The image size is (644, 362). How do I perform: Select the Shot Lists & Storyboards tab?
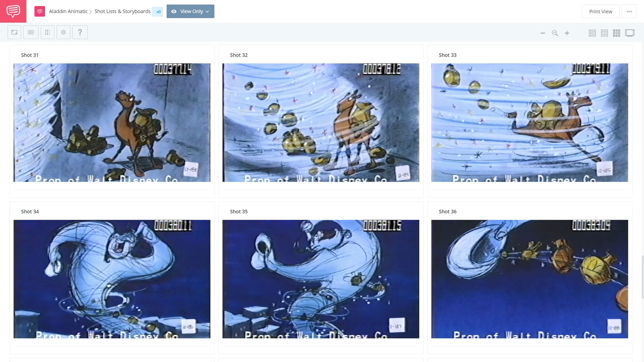click(123, 11)
